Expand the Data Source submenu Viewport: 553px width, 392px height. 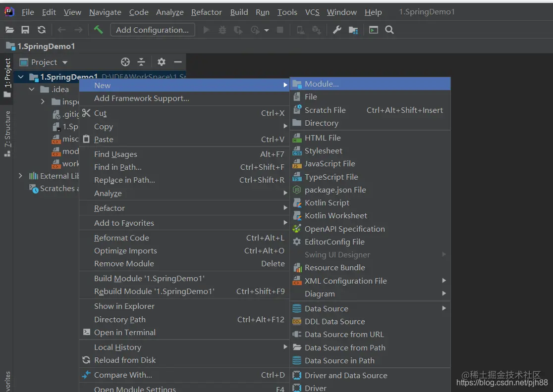click(x=370, y=308)
